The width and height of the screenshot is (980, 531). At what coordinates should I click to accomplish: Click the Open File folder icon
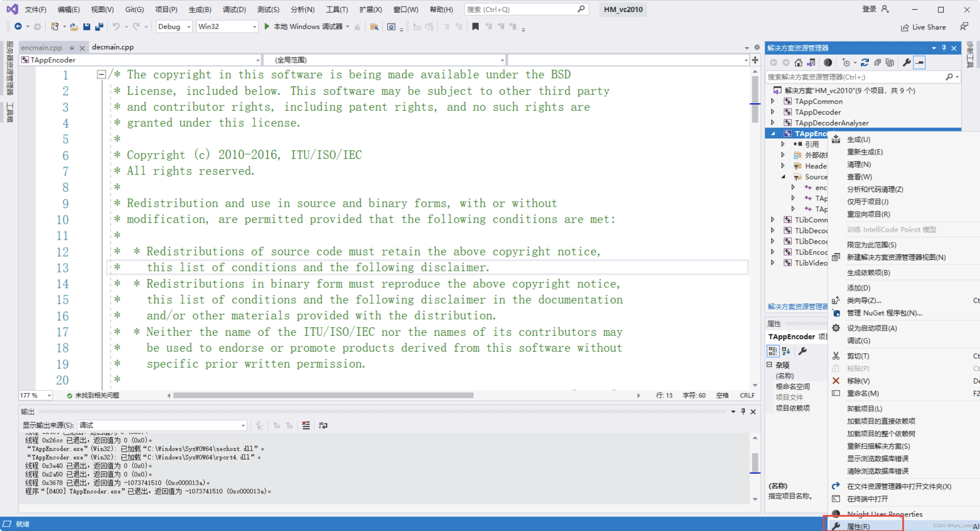(74, 26)
